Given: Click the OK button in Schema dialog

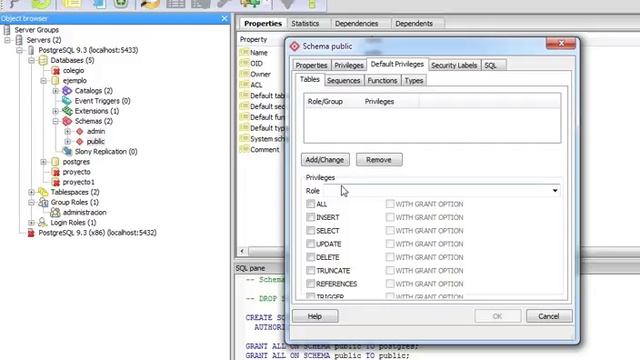Looking at the screenshot, I should tap(497, 316).
